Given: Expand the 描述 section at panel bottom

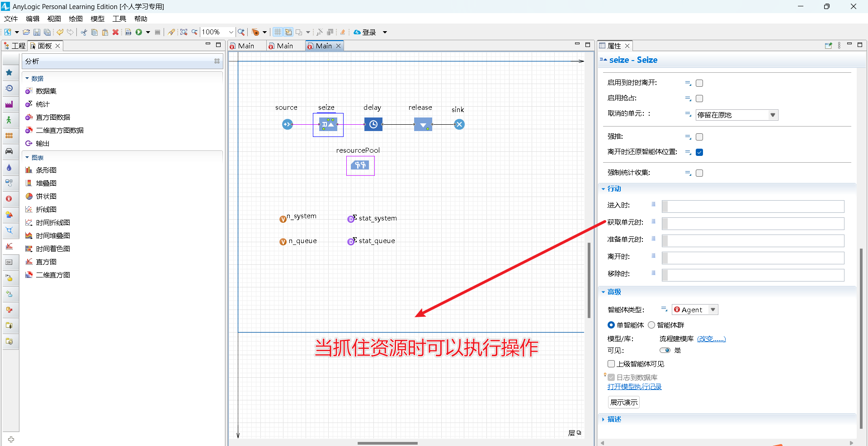Looking at the screenshot, I should 603,419.
